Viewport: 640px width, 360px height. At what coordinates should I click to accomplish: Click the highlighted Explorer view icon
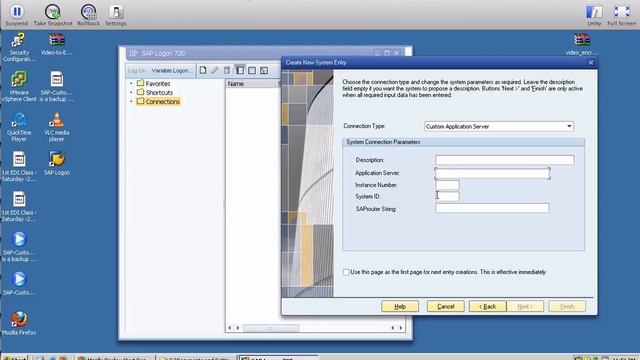coord(240,70)
